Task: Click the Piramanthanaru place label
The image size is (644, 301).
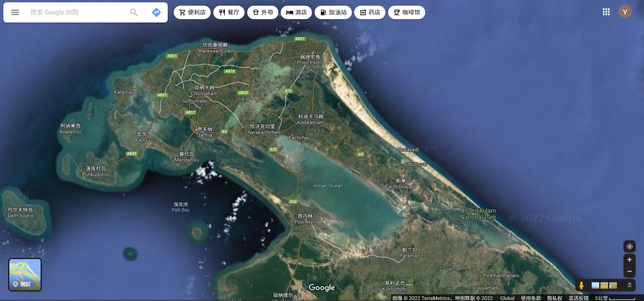Action: [501, 275]
